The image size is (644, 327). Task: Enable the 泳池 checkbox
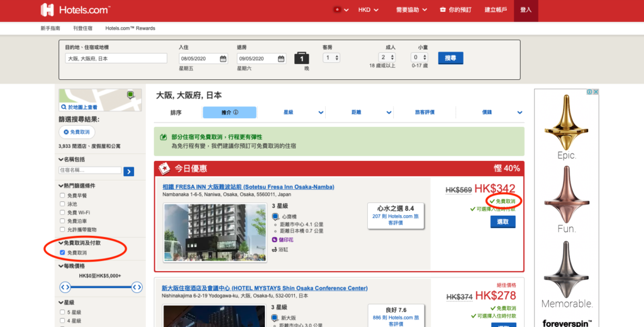[62, 204]
